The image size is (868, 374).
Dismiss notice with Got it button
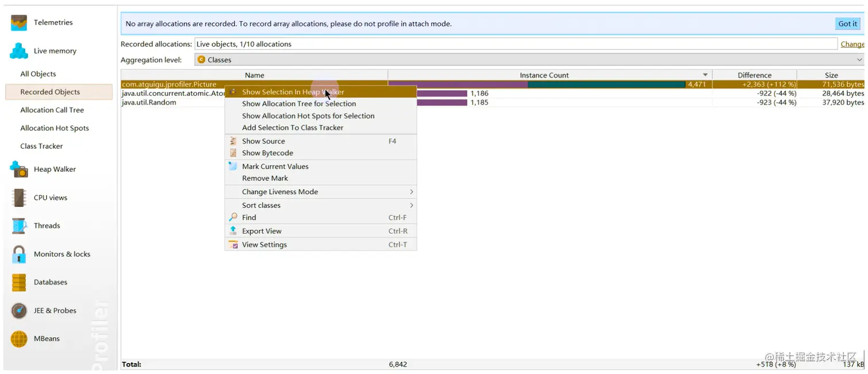coord(847,24)
